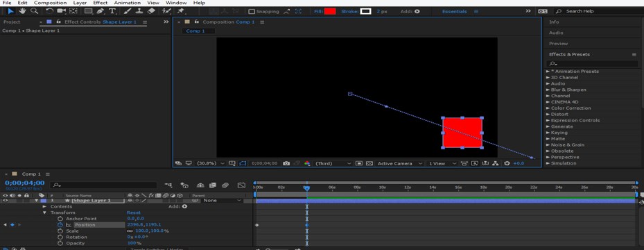Open the Animation menu

(128, 3)
